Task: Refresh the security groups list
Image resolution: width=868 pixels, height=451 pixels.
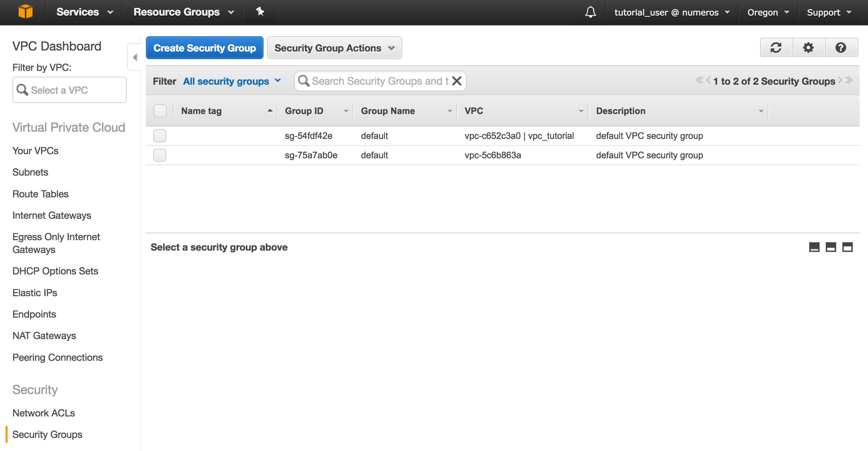Action: point(776,48)
